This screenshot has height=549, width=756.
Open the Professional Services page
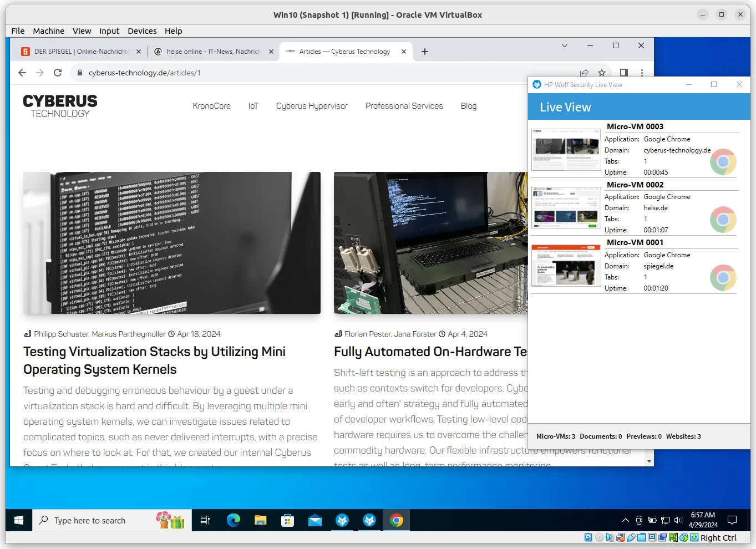(x=404, y=106)
